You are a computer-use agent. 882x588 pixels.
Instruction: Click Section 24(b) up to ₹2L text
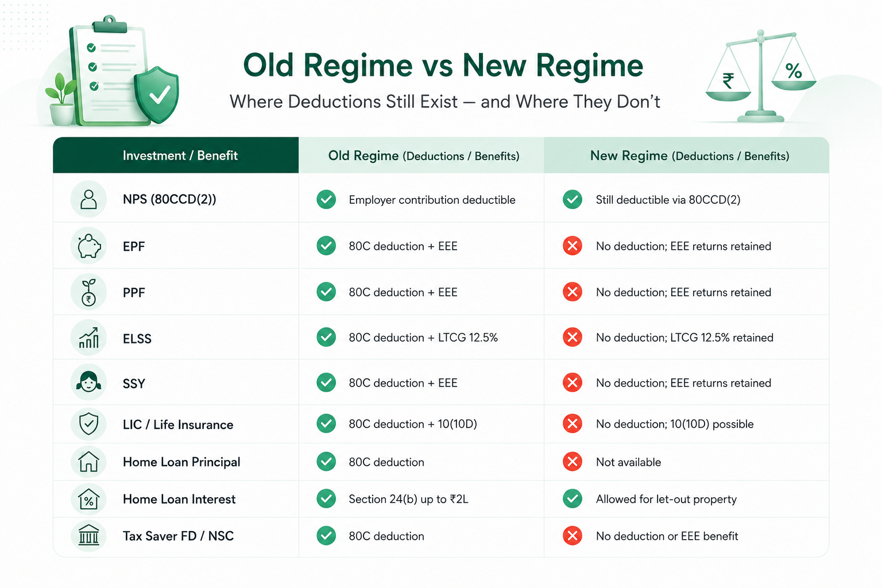click(408, 499)
